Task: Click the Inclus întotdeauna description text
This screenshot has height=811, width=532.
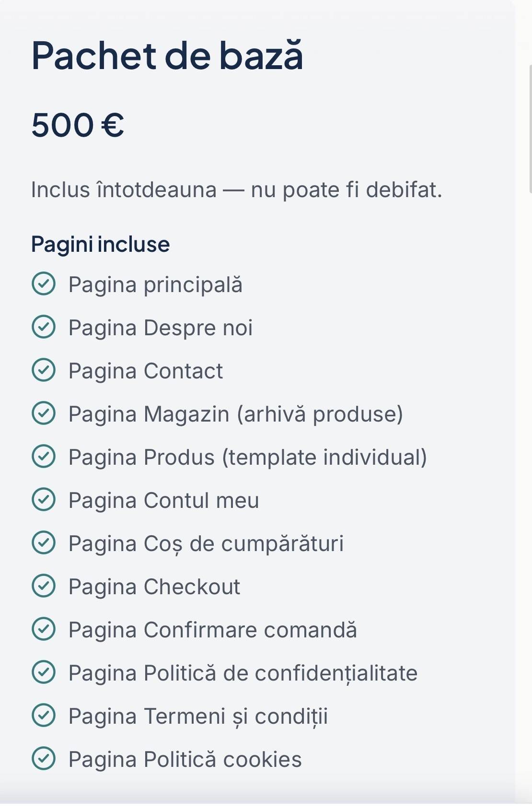Action: (x=236, y=189)
